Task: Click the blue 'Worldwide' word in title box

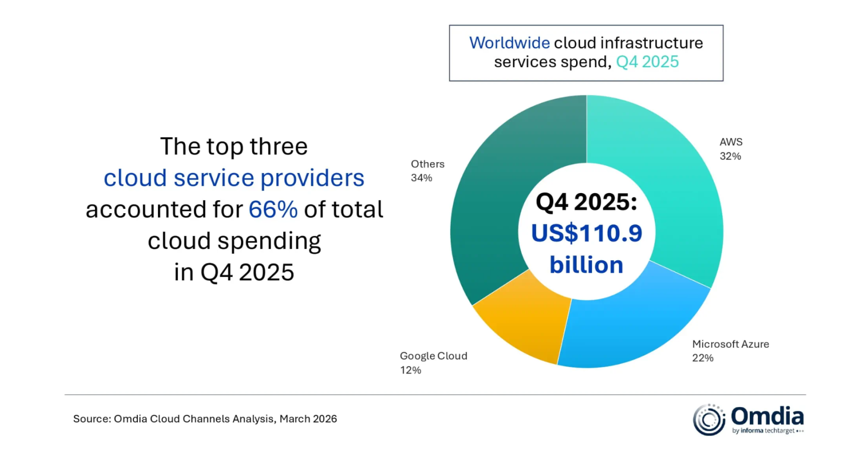Action: pos(509,43)
